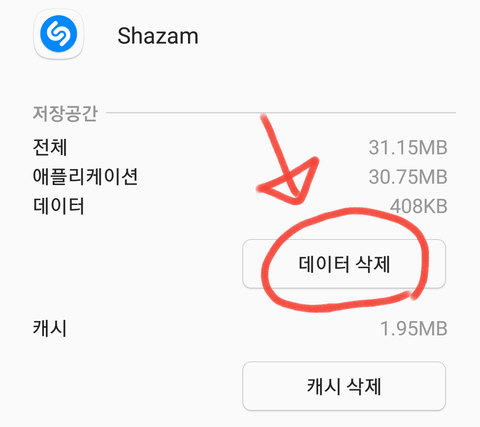
Task: Click the 1.95MB cache size value
Action: click(414, 329)
